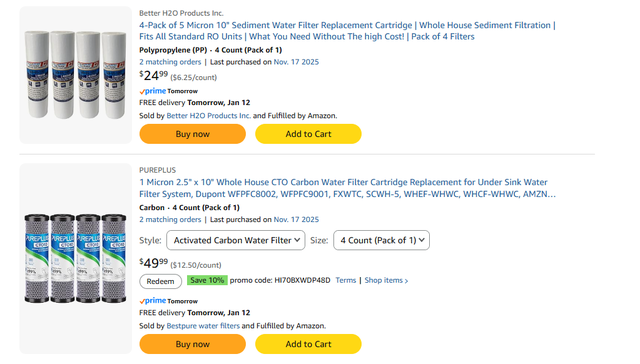Viewport: 640px width, 364px height.
Task: Buy now the $24.99 sediment filter pack
Action: 193,134
